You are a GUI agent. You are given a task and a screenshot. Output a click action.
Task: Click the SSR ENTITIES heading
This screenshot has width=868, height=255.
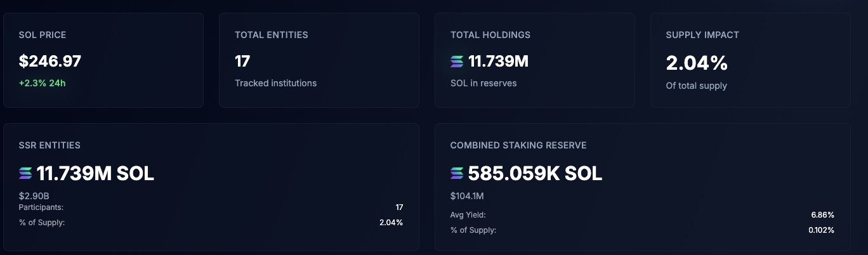(x=49, y=145)
